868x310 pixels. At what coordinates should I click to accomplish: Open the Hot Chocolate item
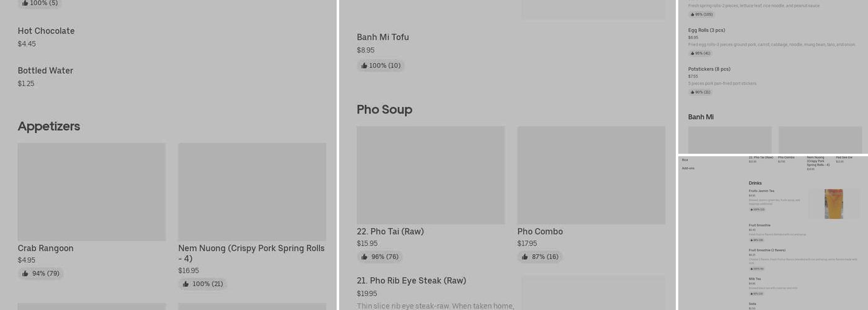point(46,31)
